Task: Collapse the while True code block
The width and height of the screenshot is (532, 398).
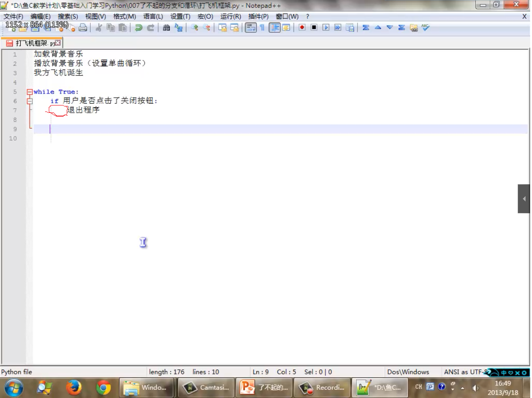Action: (30, 92)
